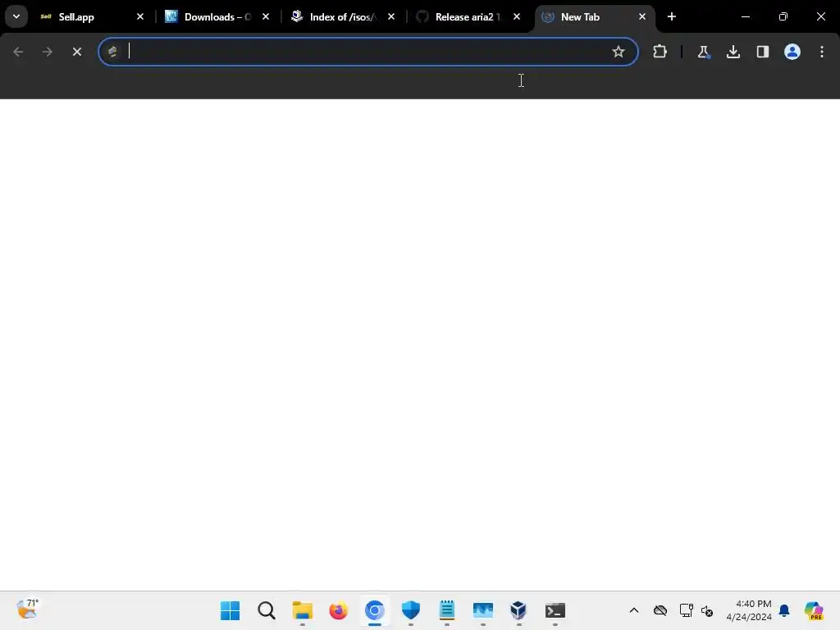Open VirtualBox from the taskbar

coord(518,610)
